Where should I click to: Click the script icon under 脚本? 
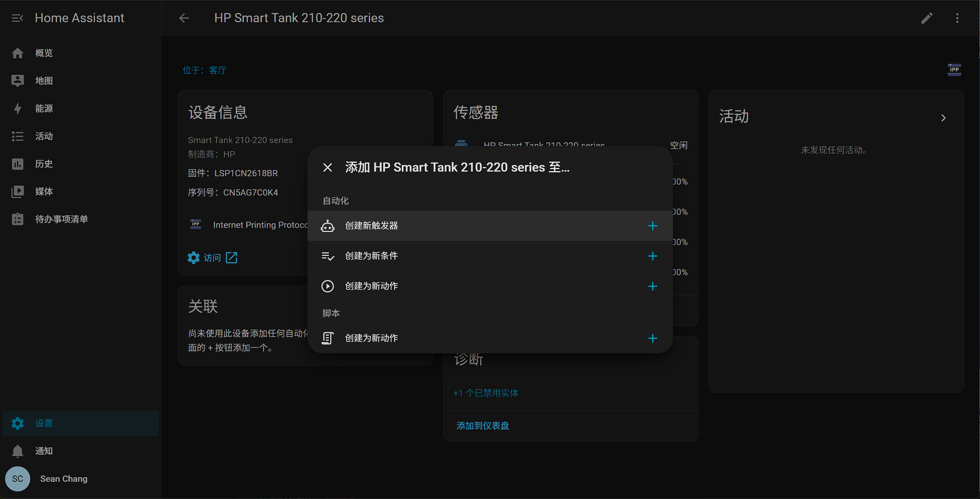click(x=328, y=338)
